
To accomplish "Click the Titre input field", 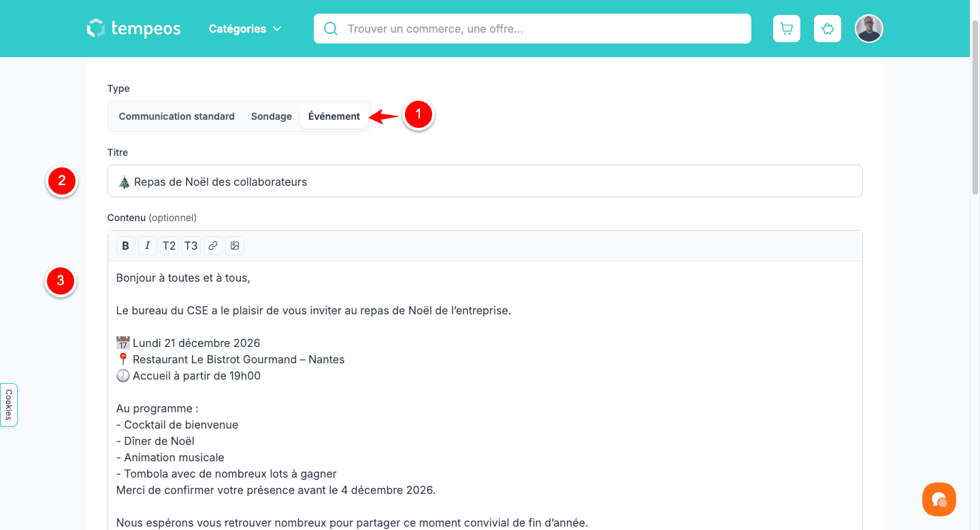I will [x=485, y=181].
